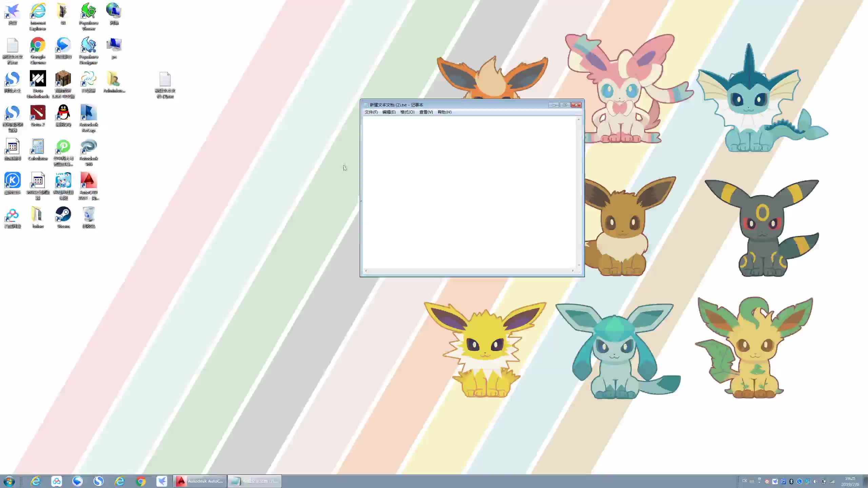868x488 pixels.
Task: Click the Notepad 新建文本文档 (2) taskbar button
Action: click(255, 481)
